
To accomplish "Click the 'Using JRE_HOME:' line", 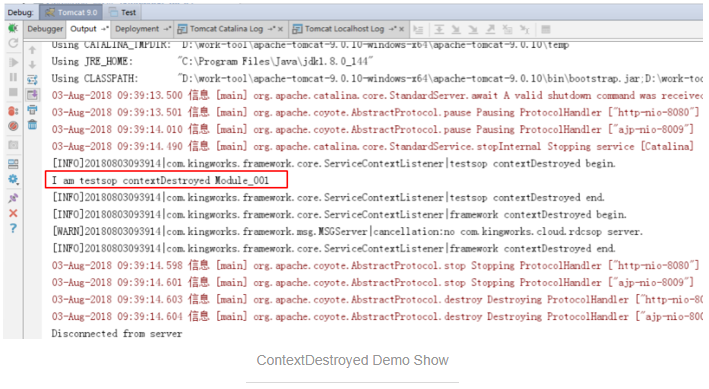I will coord(212,61).
